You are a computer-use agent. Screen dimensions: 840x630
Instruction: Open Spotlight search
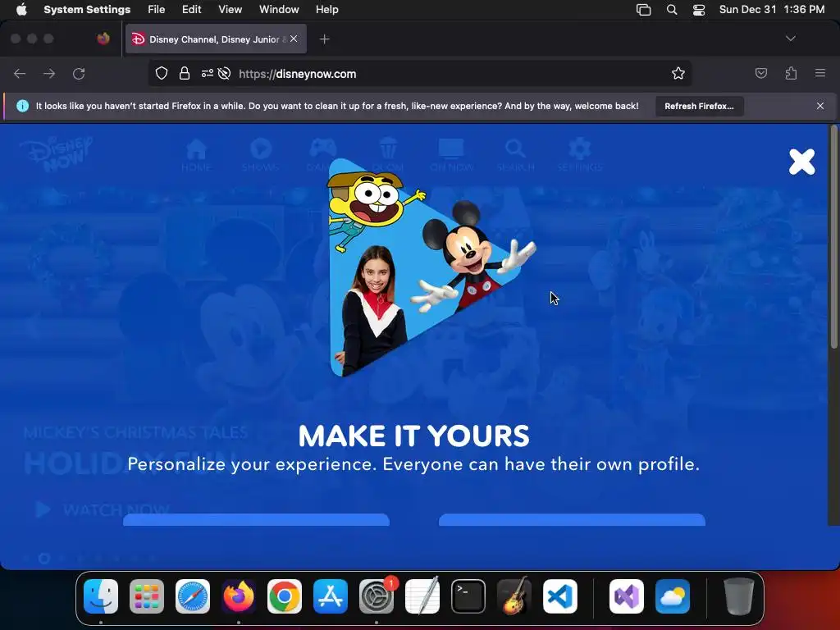(672, 10)
